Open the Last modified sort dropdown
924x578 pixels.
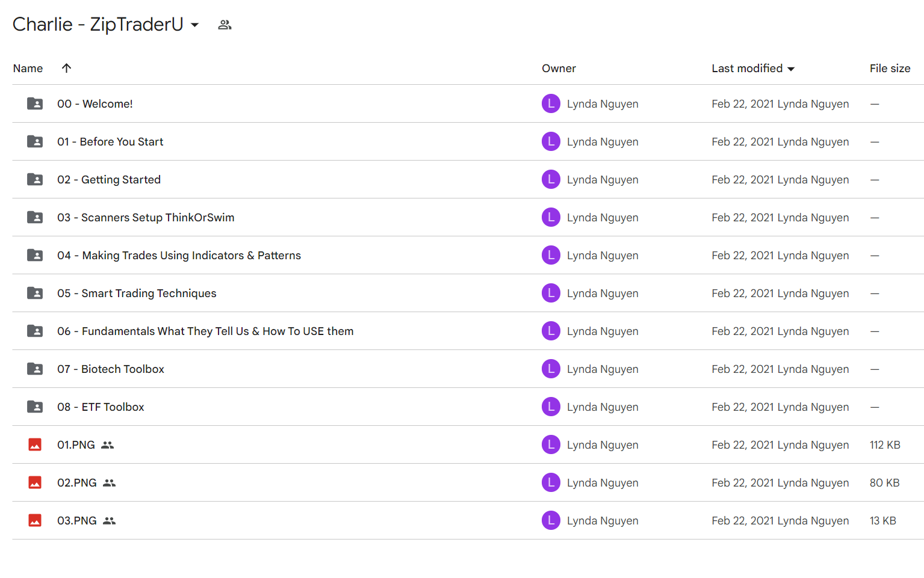(791, 69)
